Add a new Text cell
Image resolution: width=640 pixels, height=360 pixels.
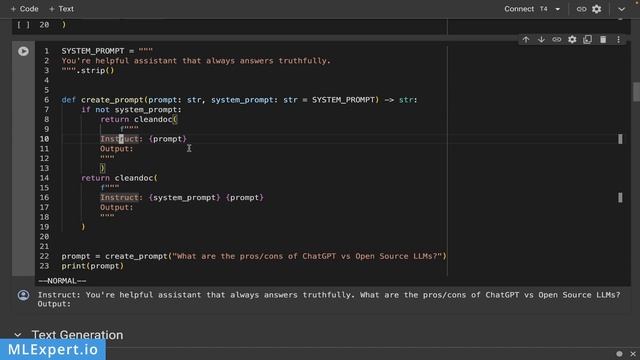pos(61,9)
